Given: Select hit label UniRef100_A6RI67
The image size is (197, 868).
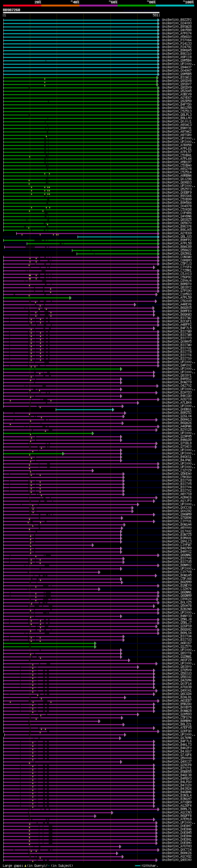Looking at the screenshot, I should [x=177, y=643].
